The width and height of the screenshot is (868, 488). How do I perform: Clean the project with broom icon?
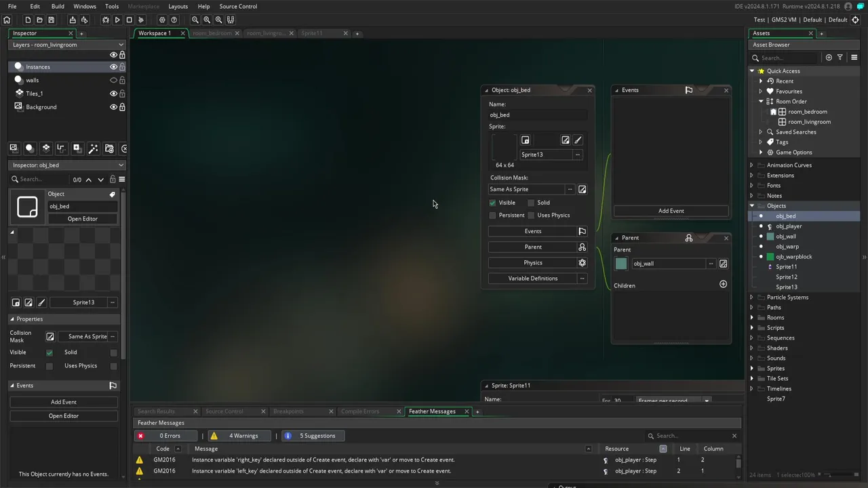(x=140, y=20)
